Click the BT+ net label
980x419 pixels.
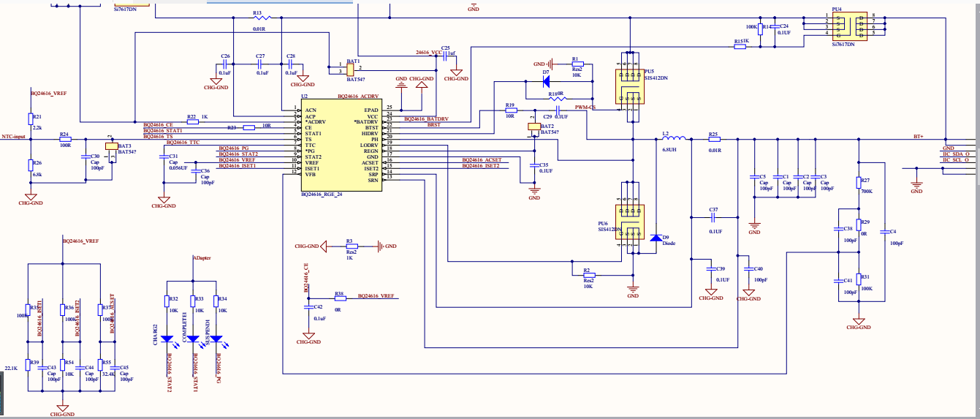pos(919,137)
